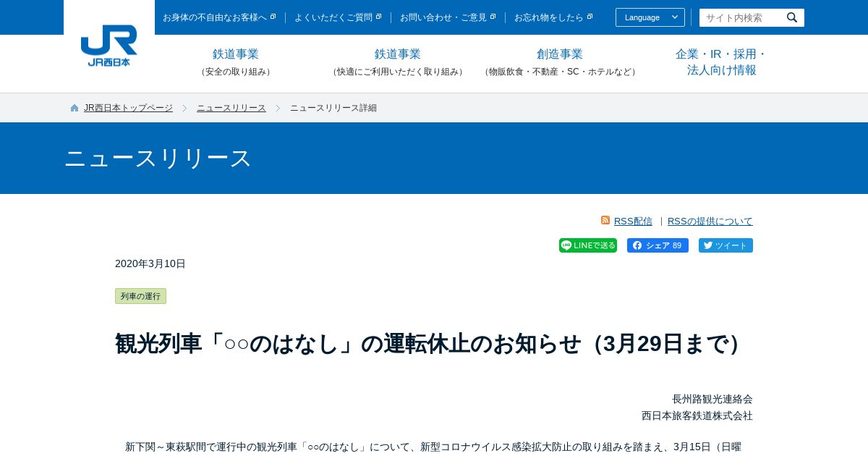Open the Language dropdown
The height and width of the screenshot is (456, 868).
tap(650, 17)
